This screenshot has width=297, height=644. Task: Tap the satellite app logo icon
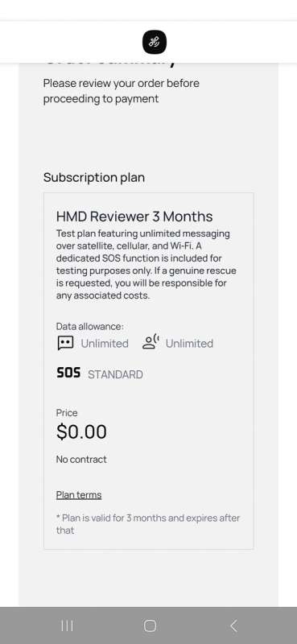[155, 42]
